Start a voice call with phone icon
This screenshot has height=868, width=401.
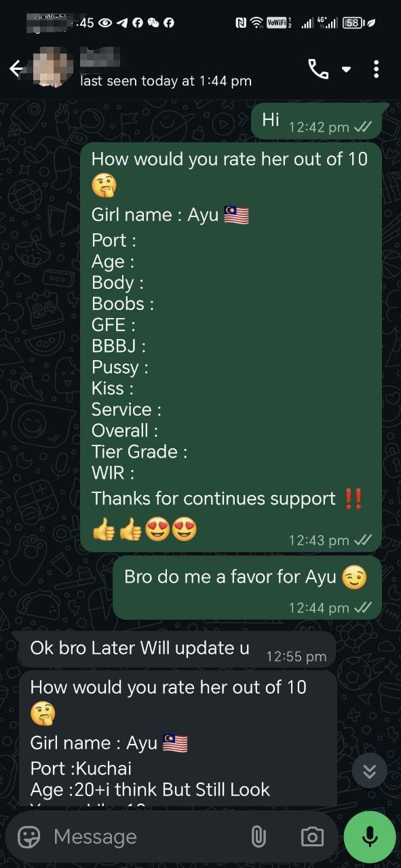coord(318,68)
